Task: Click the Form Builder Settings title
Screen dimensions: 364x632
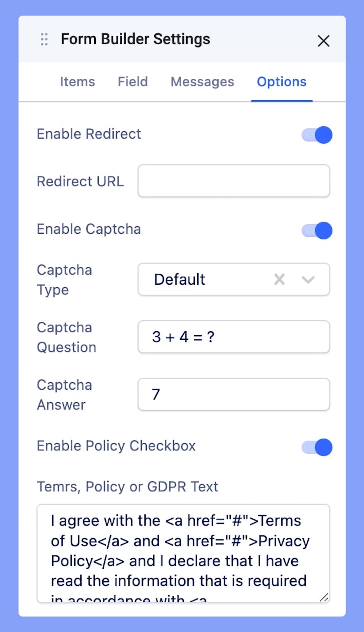Action: tap(135, 39)
